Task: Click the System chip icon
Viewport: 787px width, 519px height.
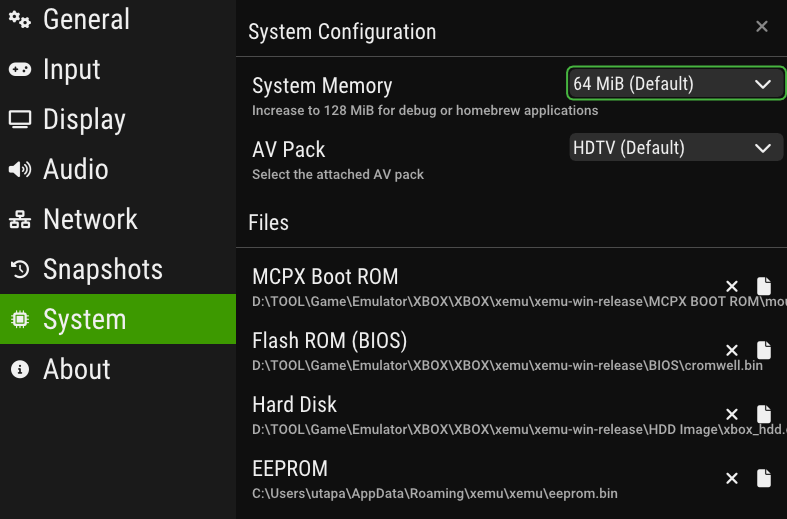Action: point(20,319)
